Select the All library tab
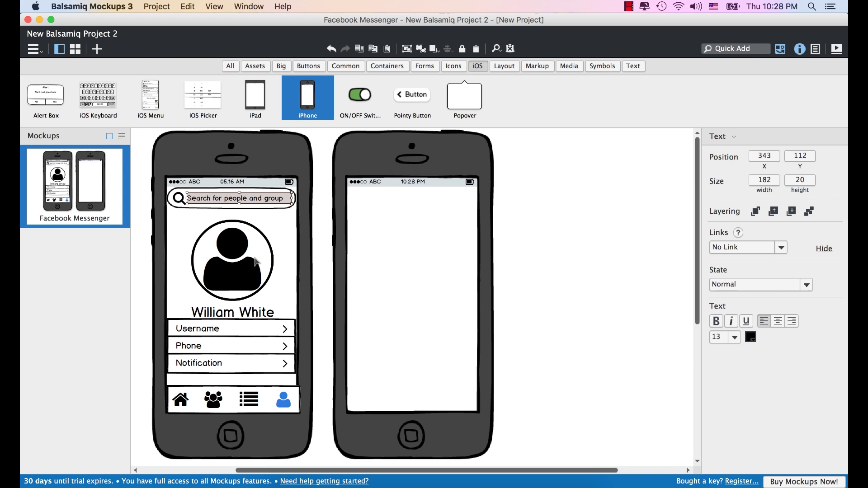Image resolution: width=868 pixels, height=488 pixels. pyautogui.click(x=230, y=66)
